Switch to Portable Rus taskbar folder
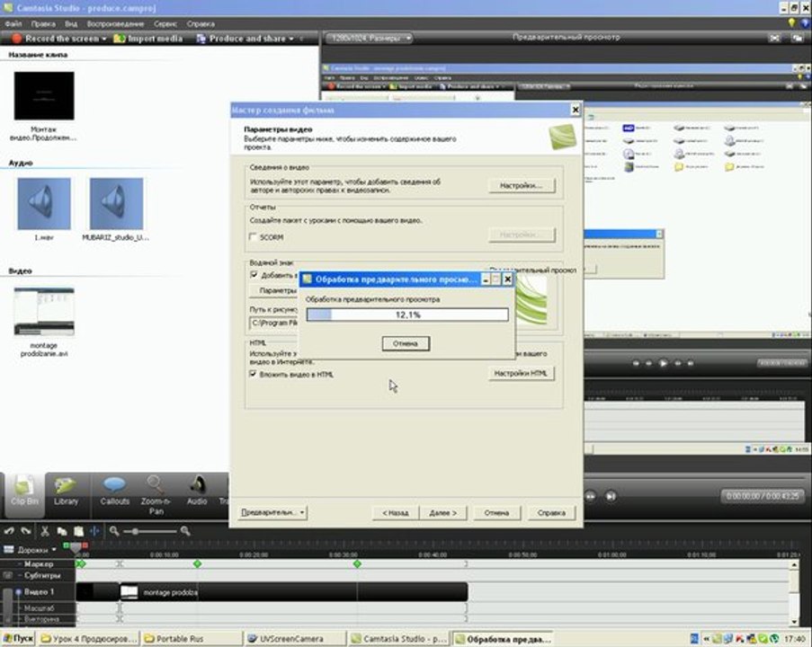This screenshot has height=647, width=812. pyautogui.click(x=191, y=639)
